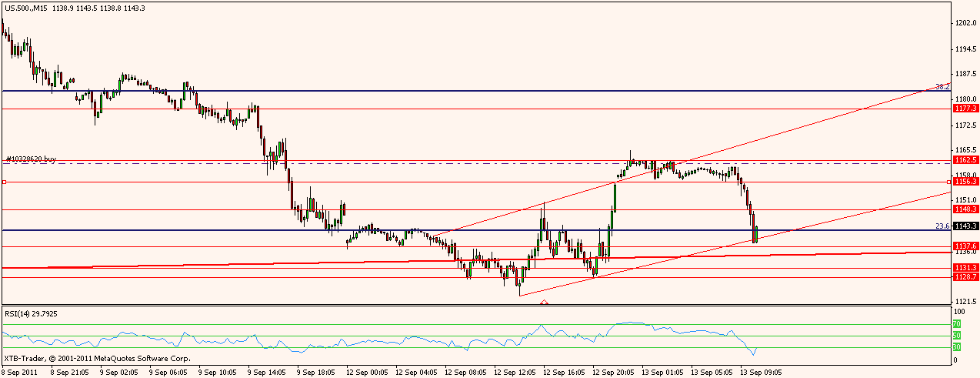Click the 1151.0 price scale value
This screenshot has height=378, width=980.
967,200
